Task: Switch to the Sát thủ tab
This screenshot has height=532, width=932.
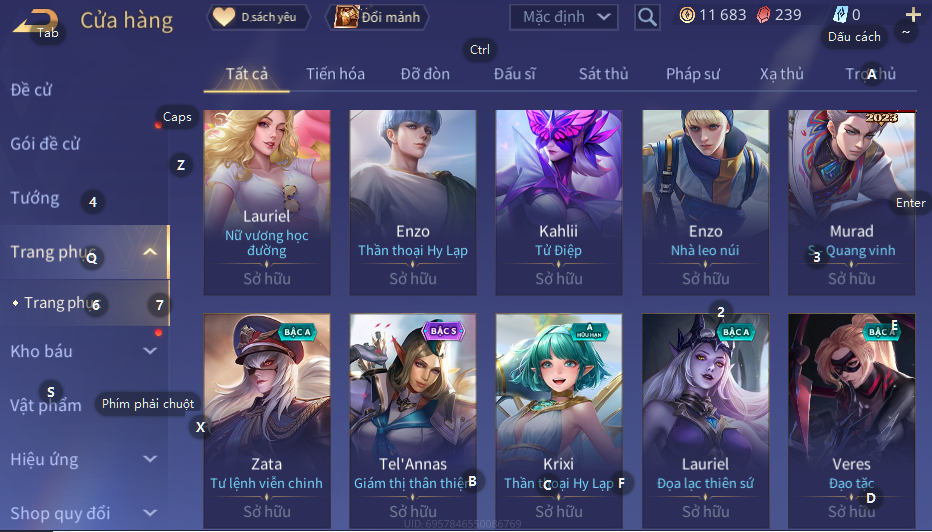Action: [603, 74]
